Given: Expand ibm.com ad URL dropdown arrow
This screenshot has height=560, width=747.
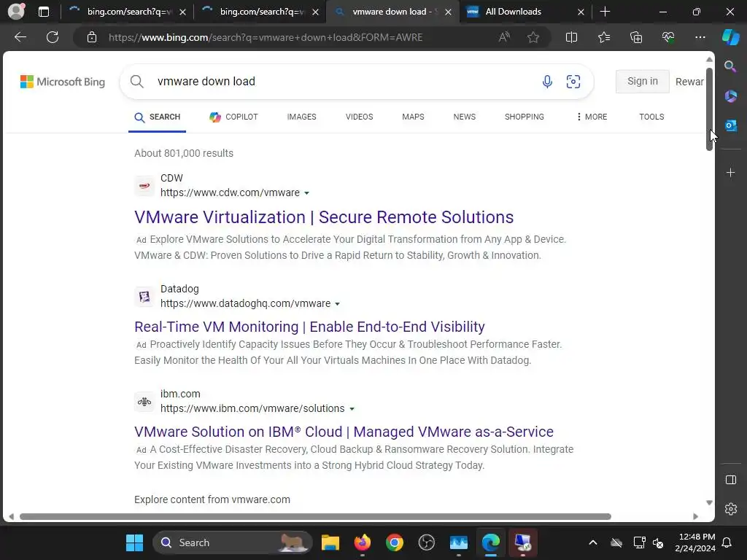Looking at the screenshot, I should [352, 409].
